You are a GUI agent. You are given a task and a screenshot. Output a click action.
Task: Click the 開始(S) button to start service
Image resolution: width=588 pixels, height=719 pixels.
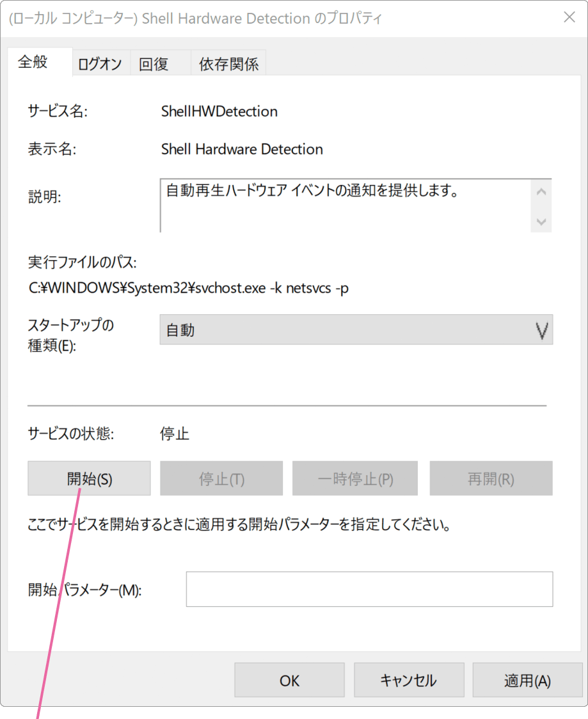(90, 478)
